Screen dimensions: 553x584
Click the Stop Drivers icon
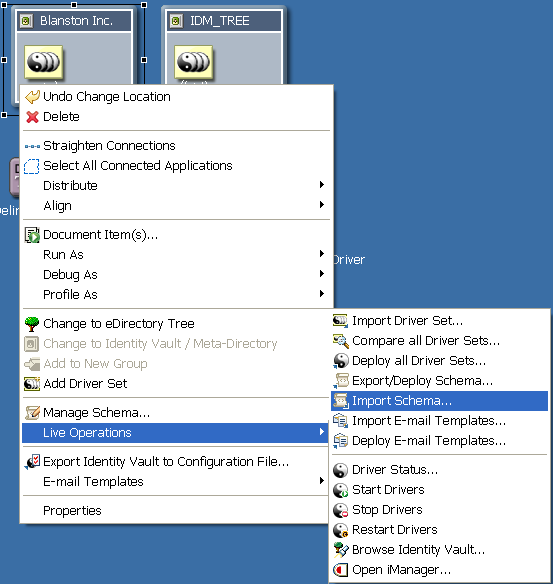[340, 510]
